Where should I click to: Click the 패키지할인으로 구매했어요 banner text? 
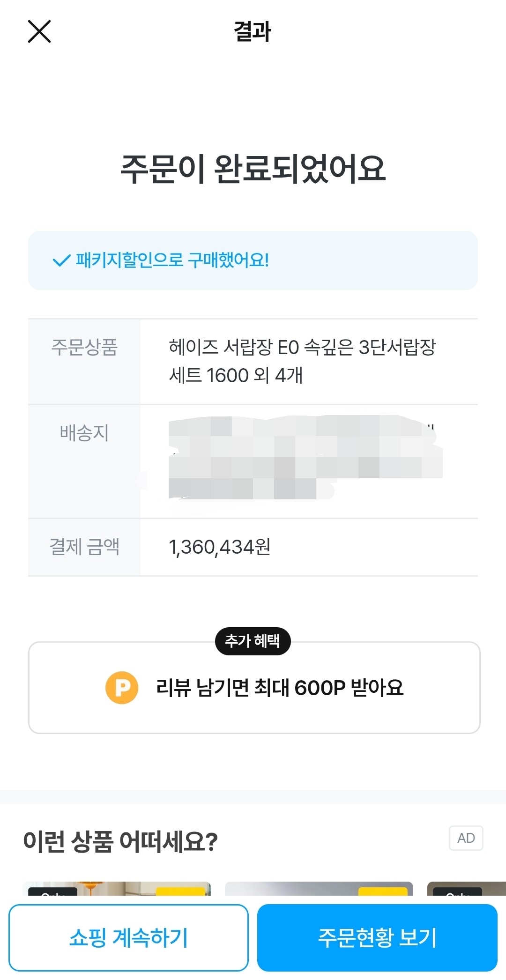pos(172,260)
